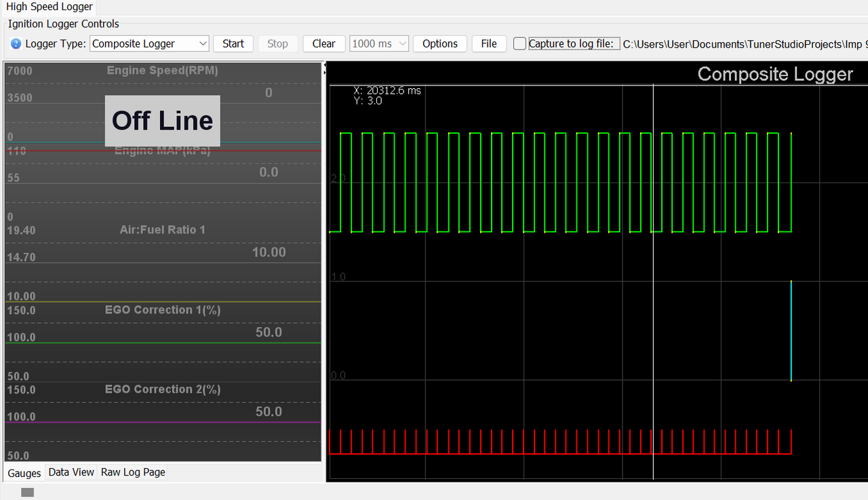Open logger Options
The image size is (868, 500).
coord(440,43)
